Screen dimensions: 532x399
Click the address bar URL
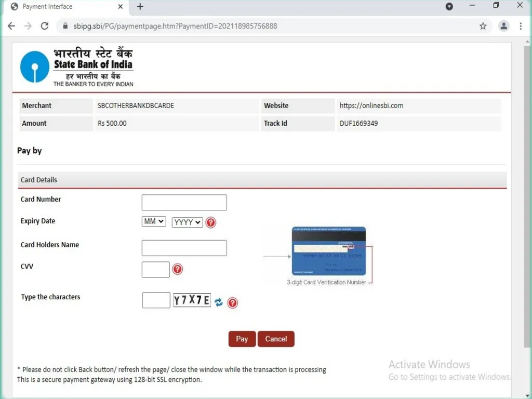click(x=176, y=26)
